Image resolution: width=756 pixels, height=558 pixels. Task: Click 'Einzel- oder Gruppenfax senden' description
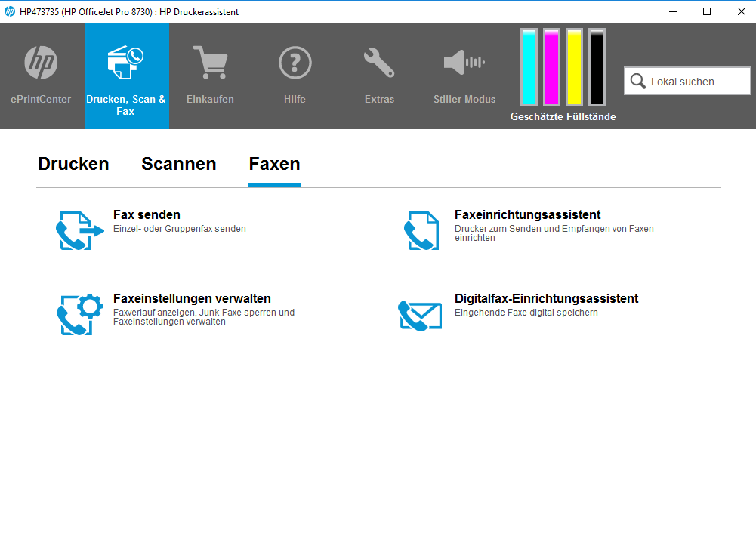coord(179,229)
